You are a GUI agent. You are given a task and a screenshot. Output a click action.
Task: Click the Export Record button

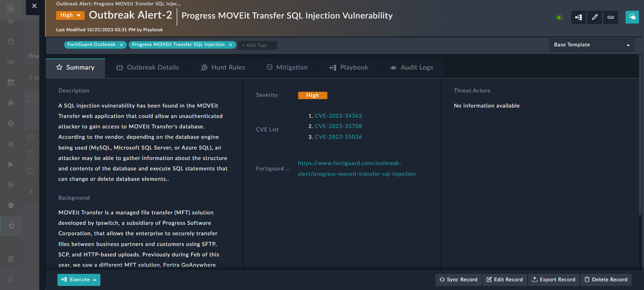(x=554, y=280)
